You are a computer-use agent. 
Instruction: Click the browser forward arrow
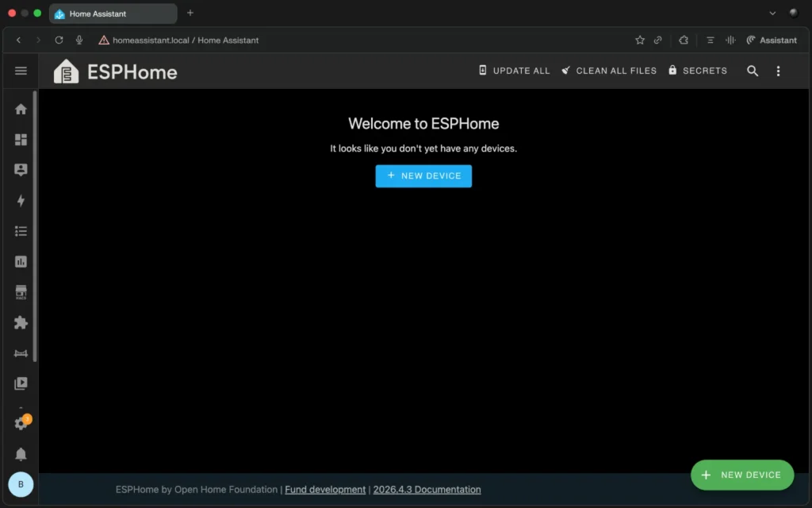38,40
